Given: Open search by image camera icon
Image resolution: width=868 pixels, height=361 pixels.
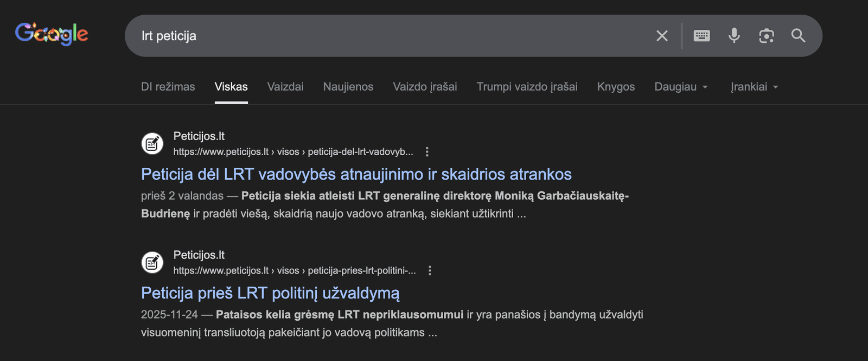Looking at the screenshot, I should pos(766,36).
